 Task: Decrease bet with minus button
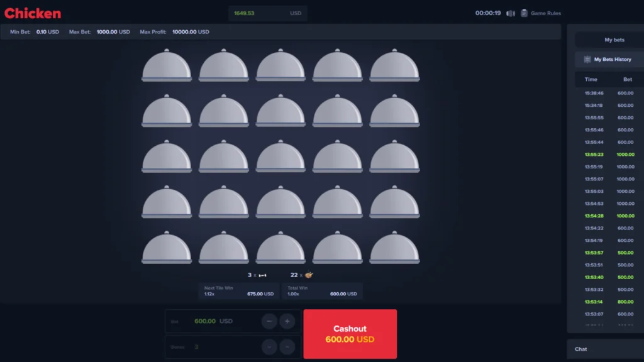tap(269, 321)
